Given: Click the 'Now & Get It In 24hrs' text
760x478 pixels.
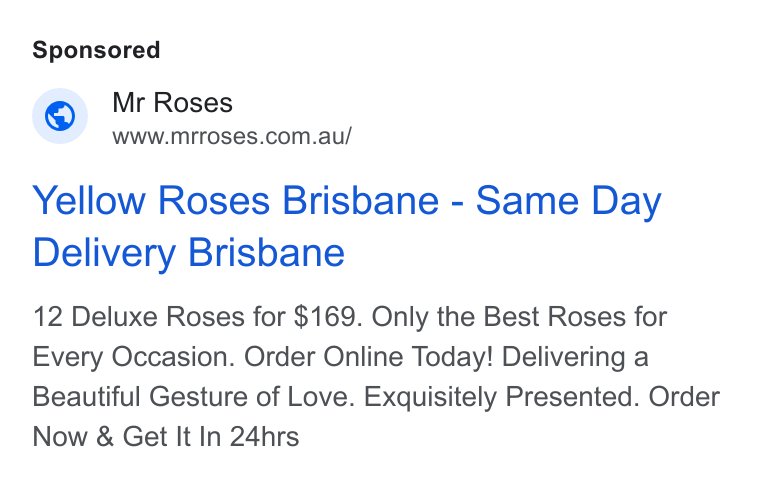Looking at the screenshot, I should (166, 436).
